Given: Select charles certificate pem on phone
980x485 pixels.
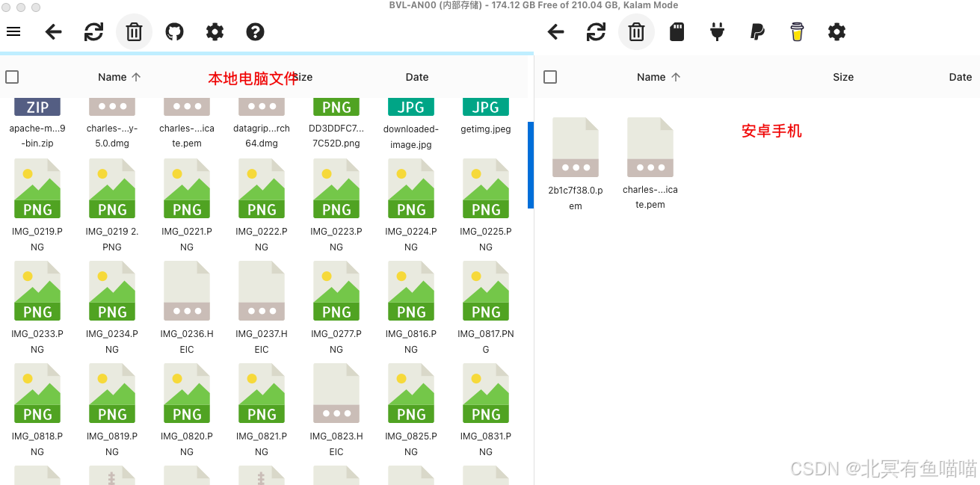Looking at the screenshot, I should [650, 147].
